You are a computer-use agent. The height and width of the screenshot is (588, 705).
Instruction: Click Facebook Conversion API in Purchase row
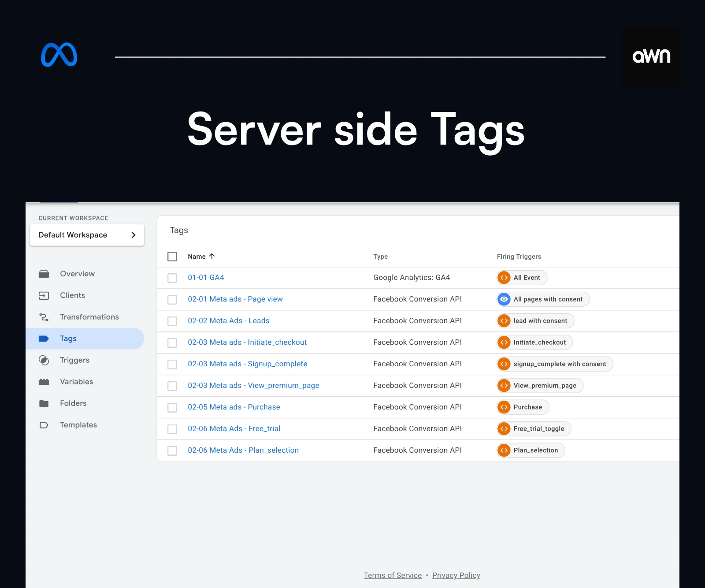coord(418,407)
